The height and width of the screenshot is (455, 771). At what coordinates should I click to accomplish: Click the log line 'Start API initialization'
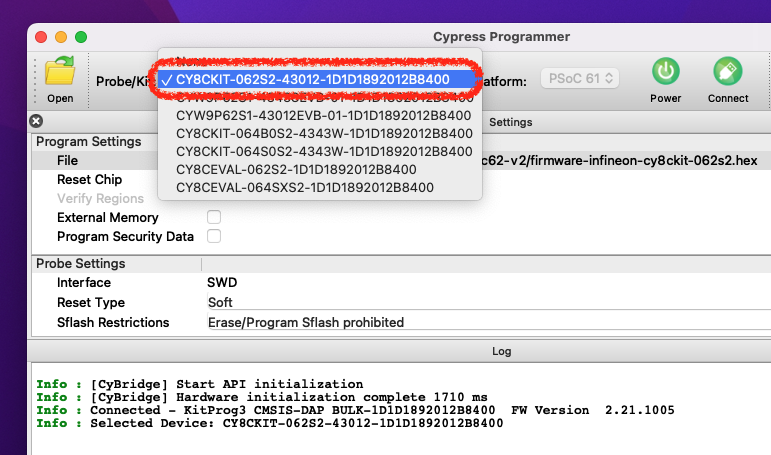(200, 384)
